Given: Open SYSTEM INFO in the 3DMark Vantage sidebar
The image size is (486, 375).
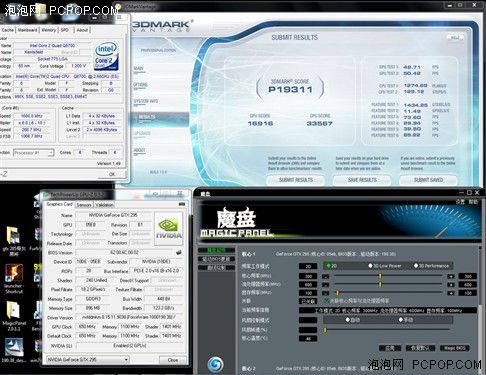Looking at the screenshot, I should 146,101.
